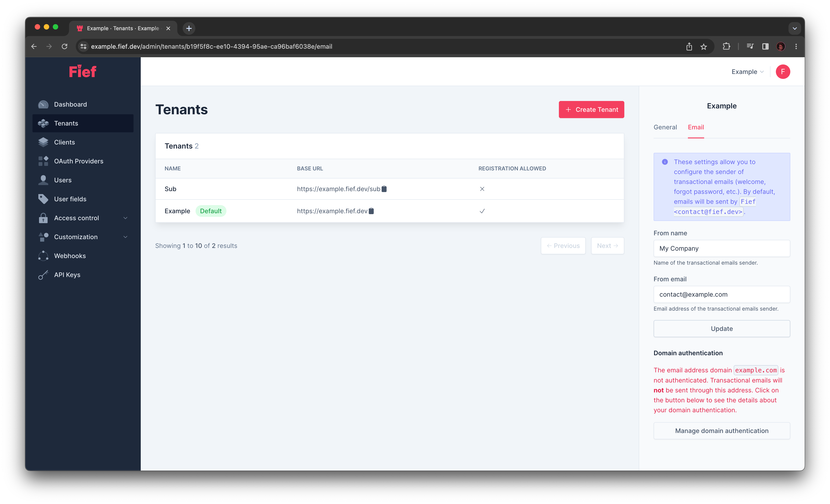This screenshot has width=830, height=504.
Task: Select the Clients sidebar icon
Action: pos(43,142)
